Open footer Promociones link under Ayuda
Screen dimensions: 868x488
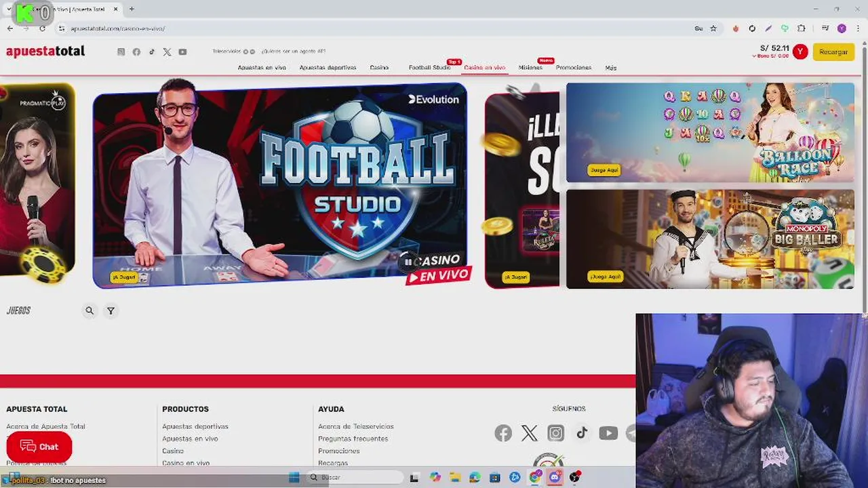point(339,451)
